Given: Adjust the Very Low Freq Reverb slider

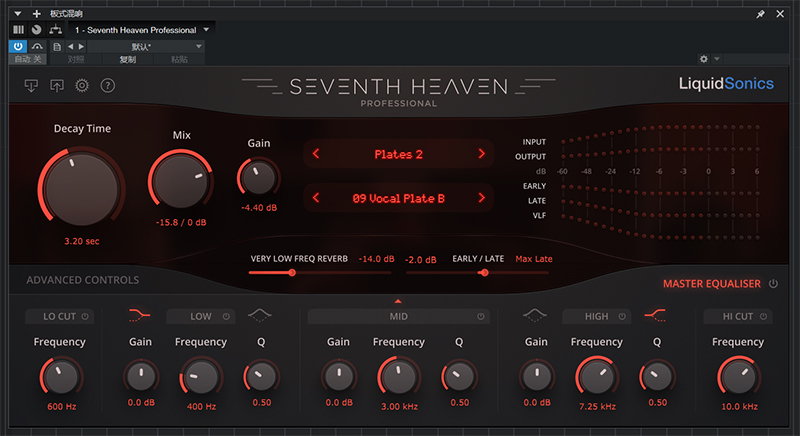Looking at the screenshot, I should pos(292,272).
